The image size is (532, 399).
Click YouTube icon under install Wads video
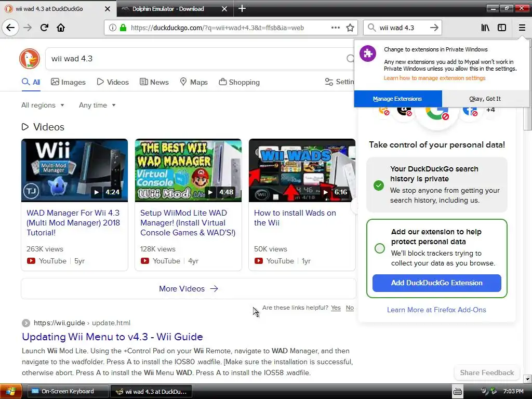pyautogui.click(x=259, y=261)
